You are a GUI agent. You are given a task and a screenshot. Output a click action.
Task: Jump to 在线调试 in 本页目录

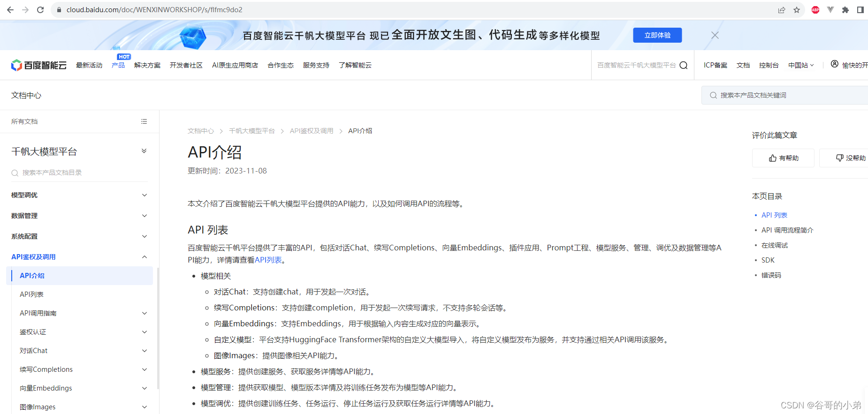775,245
